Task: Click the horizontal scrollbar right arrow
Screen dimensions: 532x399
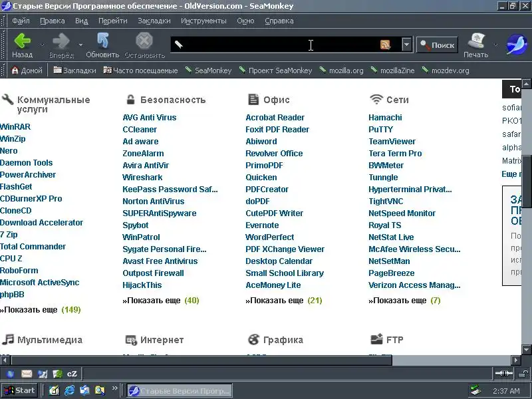Action: [516, 360]
